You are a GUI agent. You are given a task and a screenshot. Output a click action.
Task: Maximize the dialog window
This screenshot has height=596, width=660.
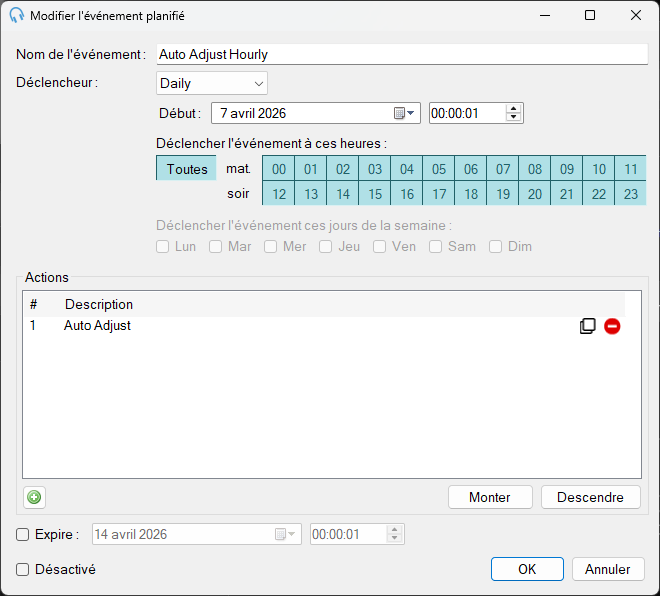pos(590,16)
